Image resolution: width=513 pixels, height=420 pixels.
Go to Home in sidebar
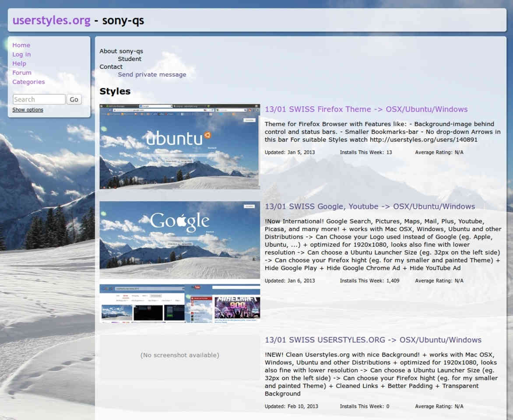pyautogui.click(x=21, y=45)
